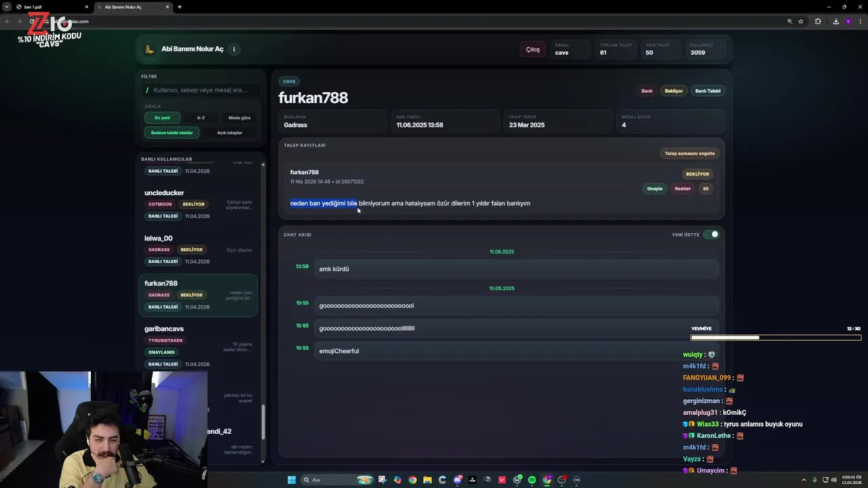Select leiwa_00 in the banned list
The height and width of the screenshot is (488, 868).
pyautogui.click(x=198, y=249)
